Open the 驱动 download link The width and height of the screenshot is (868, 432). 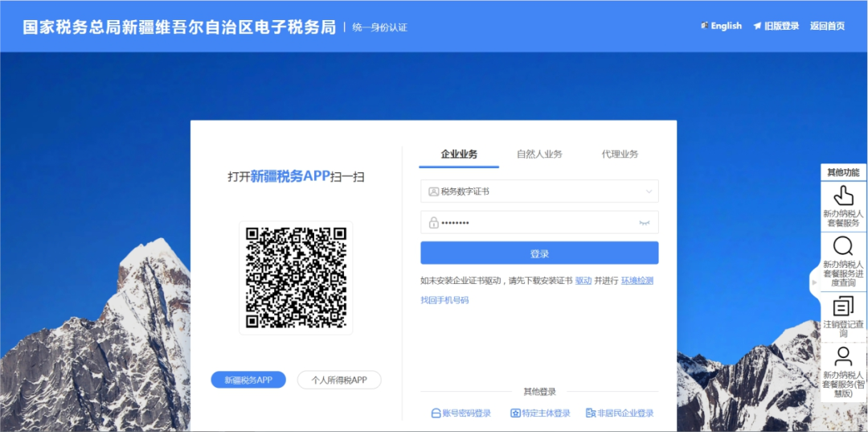point(583,281)
